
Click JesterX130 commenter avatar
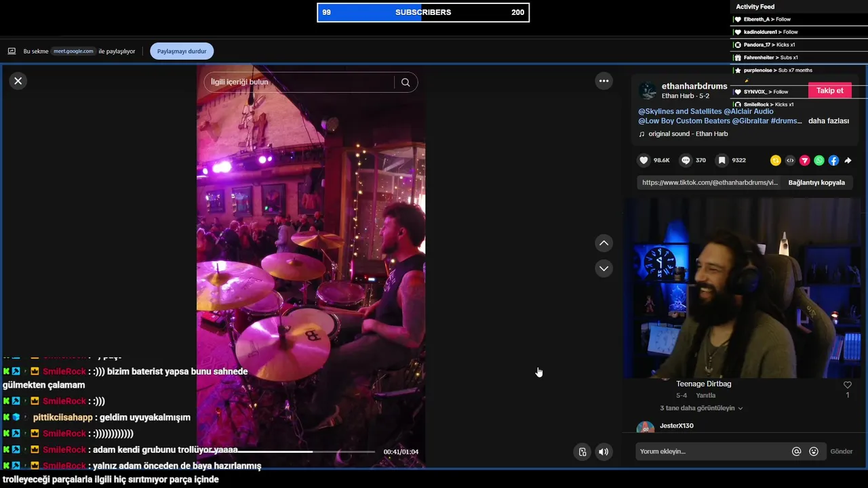pyautogui.click(x=646, y=428)
